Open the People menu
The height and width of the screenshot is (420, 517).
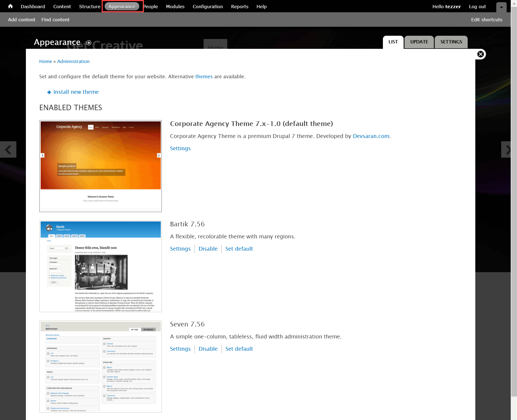(x=151, y=7)
